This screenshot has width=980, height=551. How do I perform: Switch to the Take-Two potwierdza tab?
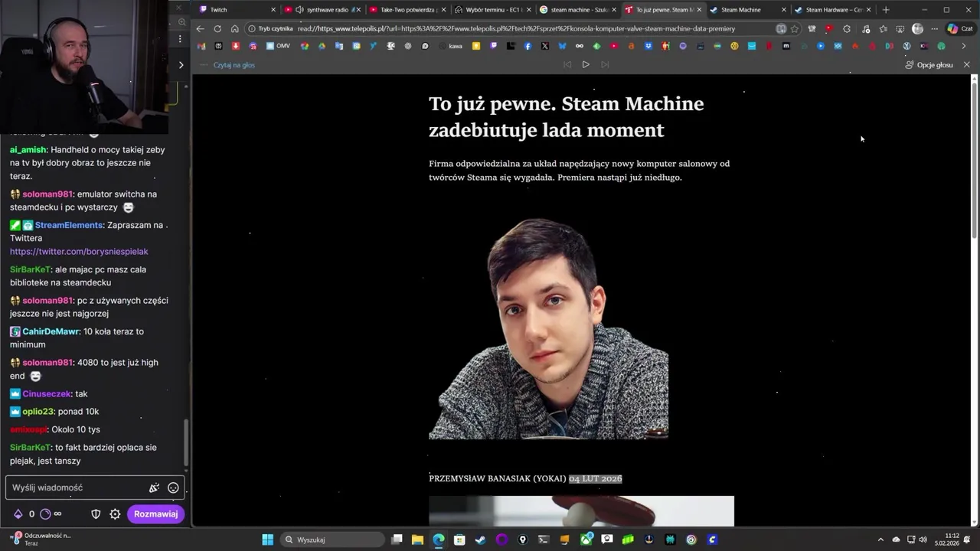(x=408, y=9)
